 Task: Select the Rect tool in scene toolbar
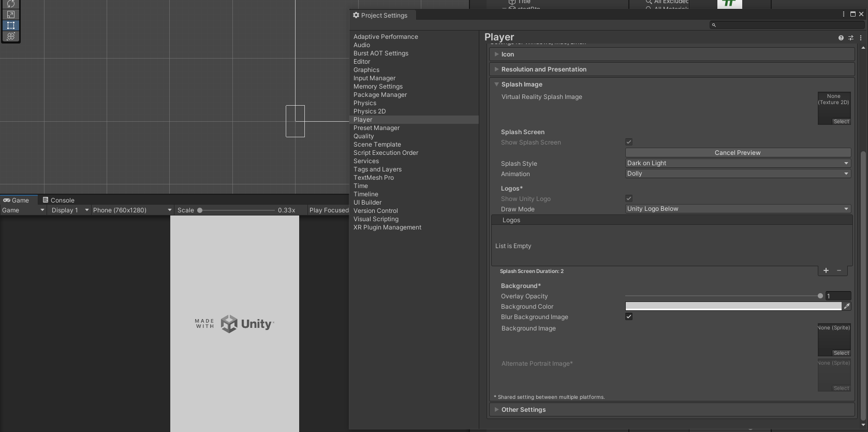[x=10, y=25]
